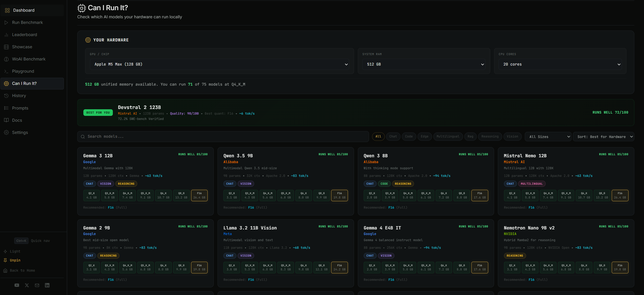
Task: Select F16 quant on the Gemma 3 12B card
Action: click(x=199, y=195)
